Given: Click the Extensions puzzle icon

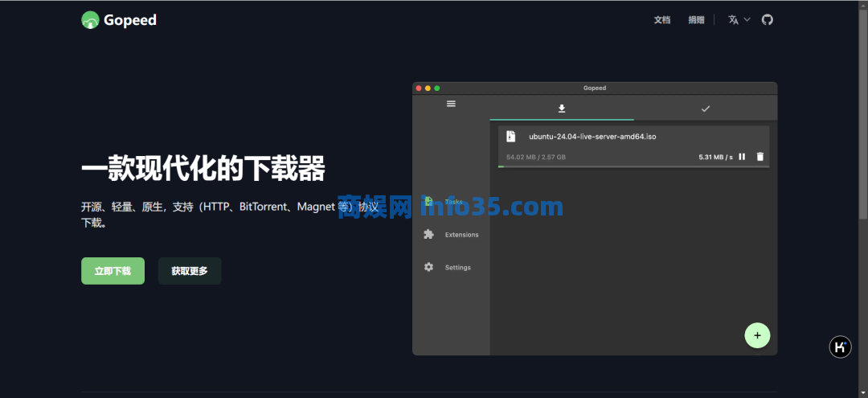Looking at the screenshot, I should click(429, 235).
